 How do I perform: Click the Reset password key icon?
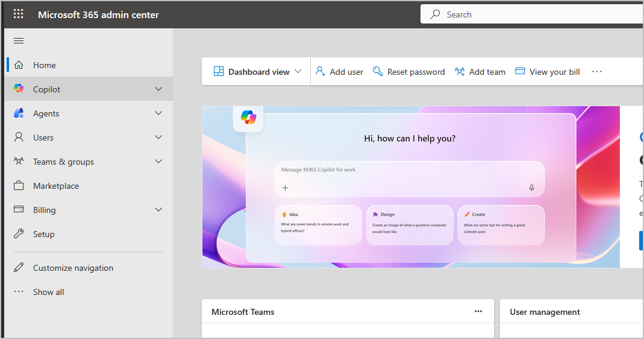[378, 72]
